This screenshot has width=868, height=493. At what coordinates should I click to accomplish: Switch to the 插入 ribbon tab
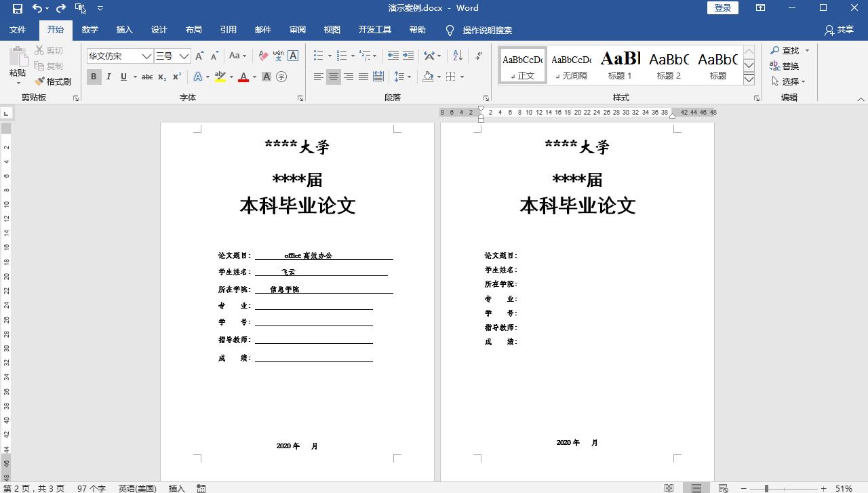coord(124,29)
